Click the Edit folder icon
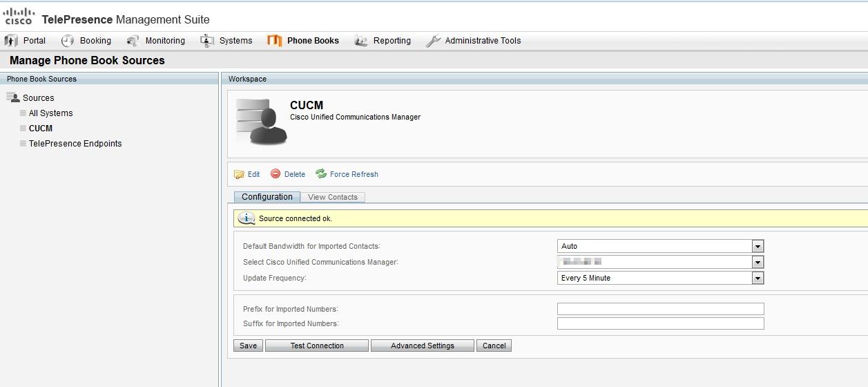Viewport: 868px width, 387px height. (240, 174)
